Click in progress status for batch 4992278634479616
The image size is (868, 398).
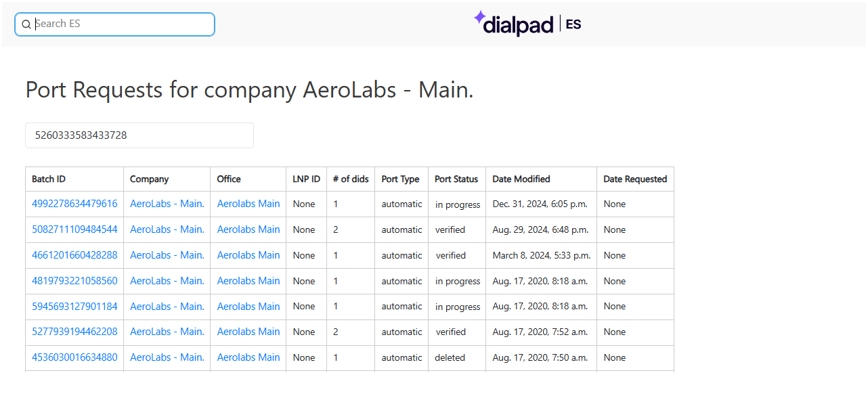(x=458, y=204)
